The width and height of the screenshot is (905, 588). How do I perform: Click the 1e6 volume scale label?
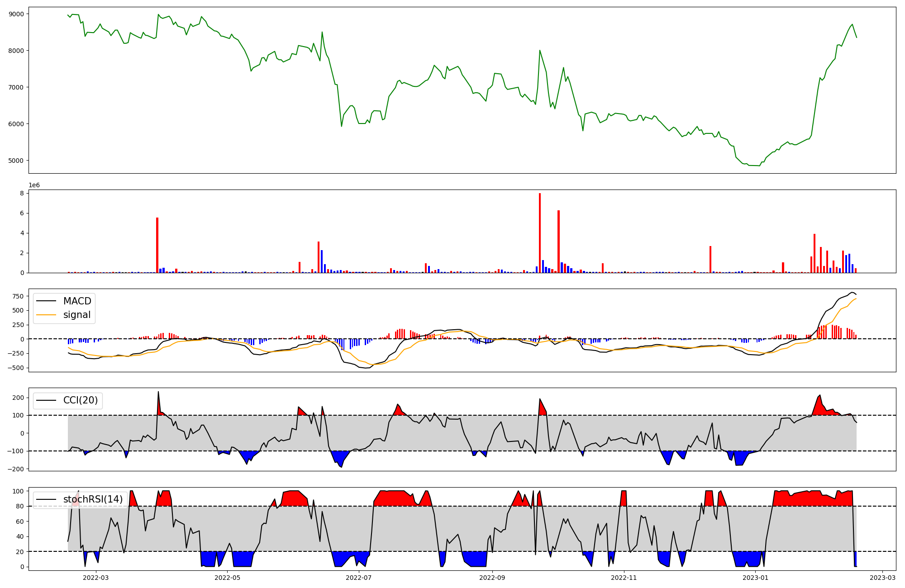[34, 185]
